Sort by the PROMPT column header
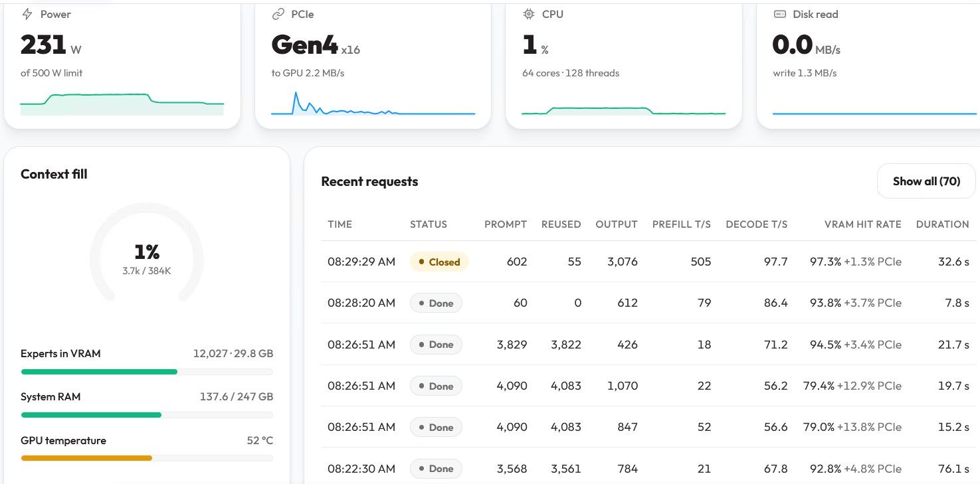This screenshot has height=484, width=980. pyautogui.click(x=506, y=224)
